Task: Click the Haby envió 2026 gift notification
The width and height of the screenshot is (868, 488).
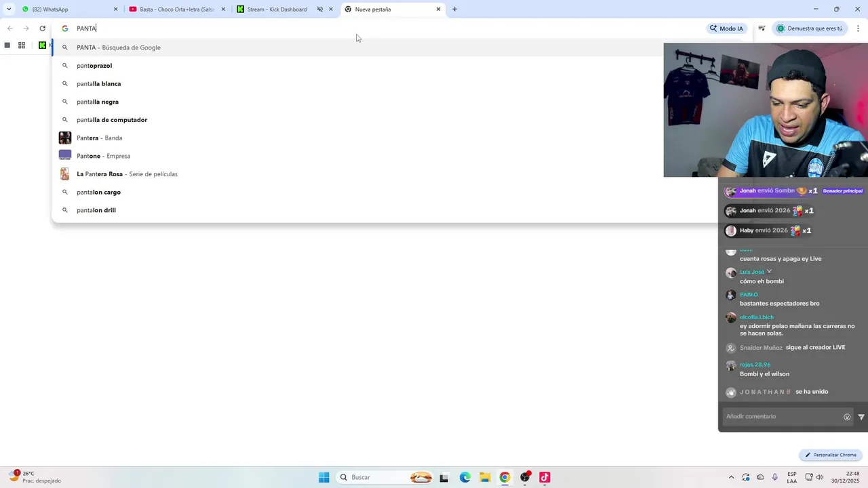Action: click(x=768, y=230)
